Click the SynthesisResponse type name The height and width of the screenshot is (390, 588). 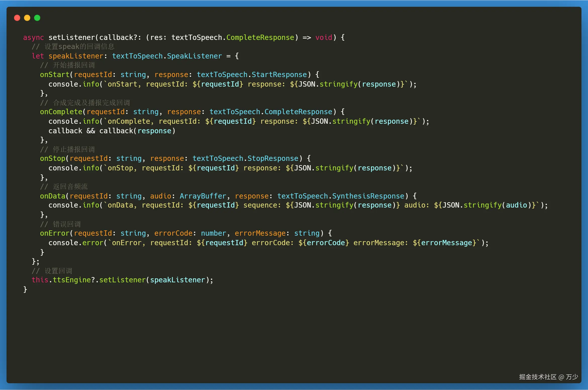coord(368,196)
